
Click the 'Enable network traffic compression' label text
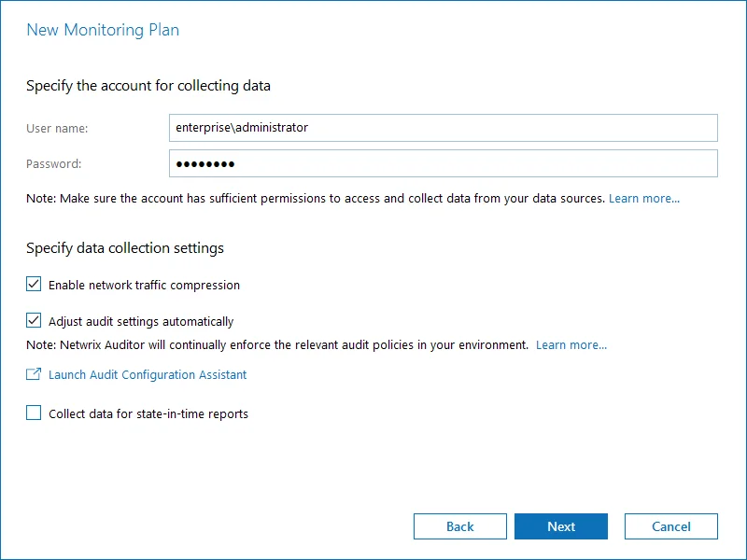144,286
